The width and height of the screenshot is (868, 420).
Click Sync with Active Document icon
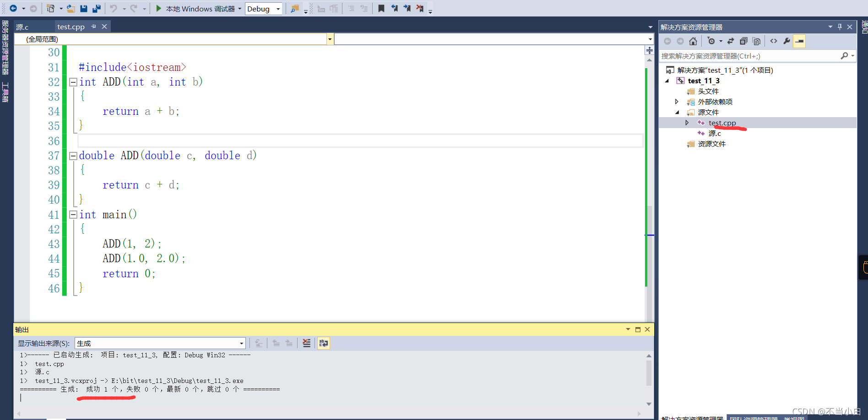[x=731, y=41]
